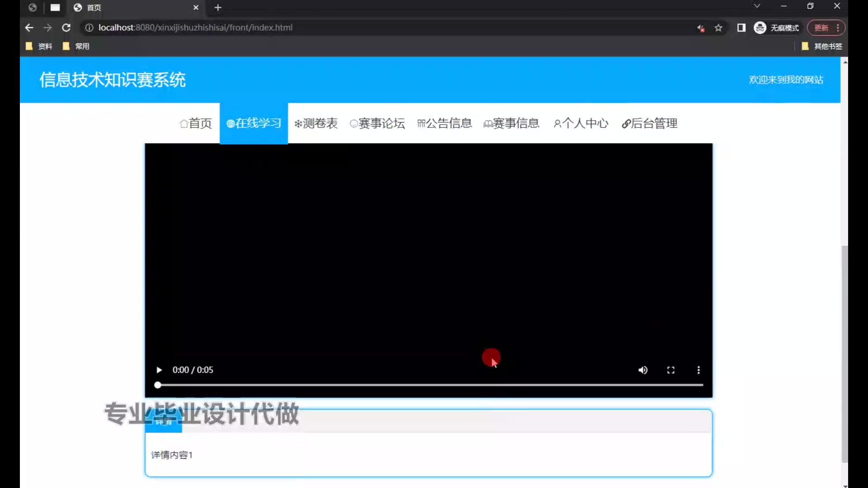The image size is (868, 488).
Task: Go to 测卷表 navigation item
Action: pos(316,123)
